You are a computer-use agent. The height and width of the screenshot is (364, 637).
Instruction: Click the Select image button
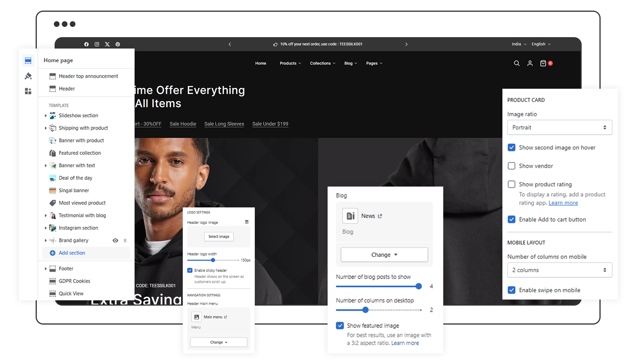[219, 237]
